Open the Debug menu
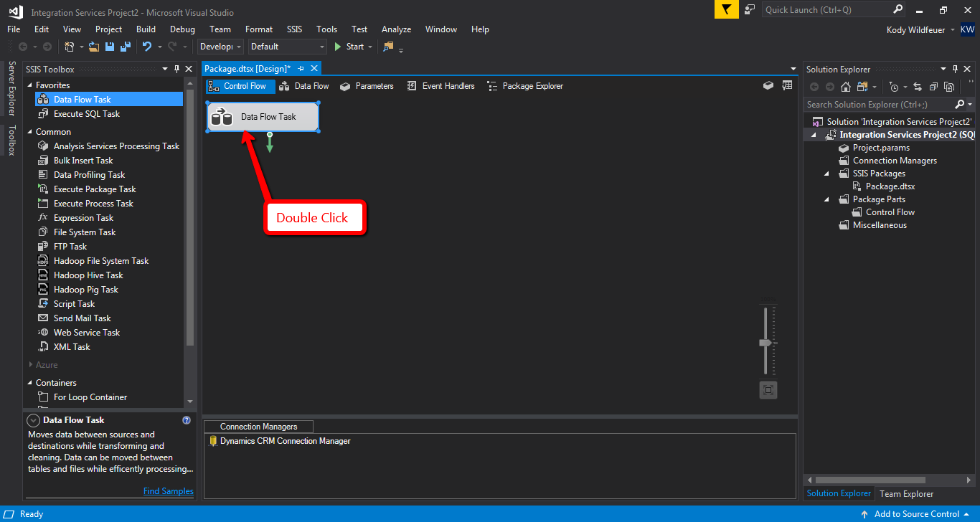980x522 pixels. click(x=182, y=29)
